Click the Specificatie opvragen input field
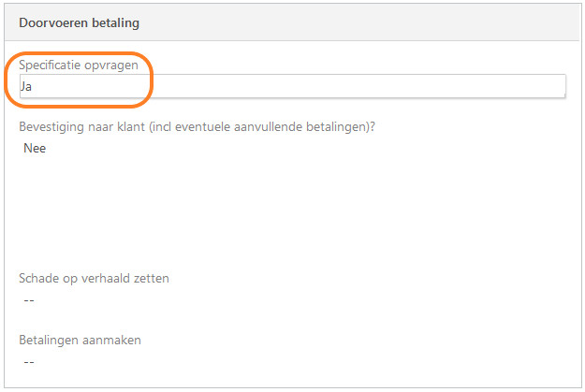585x392 pixels. click(292, 86)
